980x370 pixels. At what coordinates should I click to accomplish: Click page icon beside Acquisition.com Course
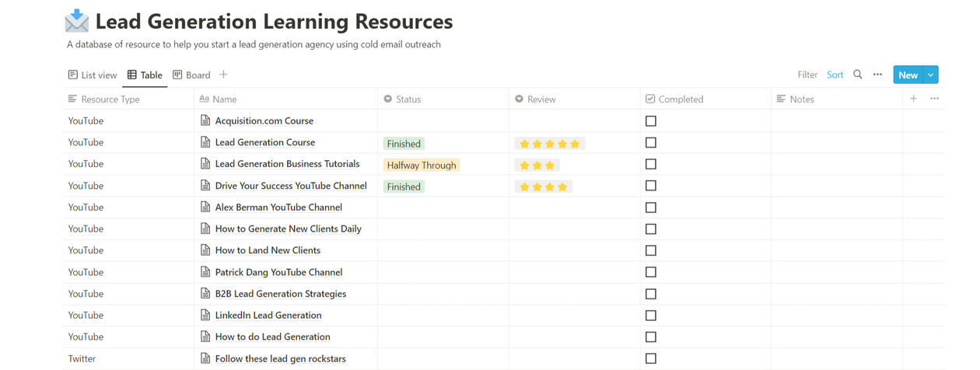pos(205,120)
